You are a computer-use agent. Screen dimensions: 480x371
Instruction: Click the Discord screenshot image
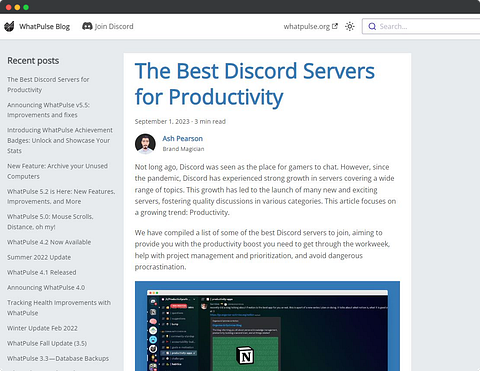tap(267, 326)
